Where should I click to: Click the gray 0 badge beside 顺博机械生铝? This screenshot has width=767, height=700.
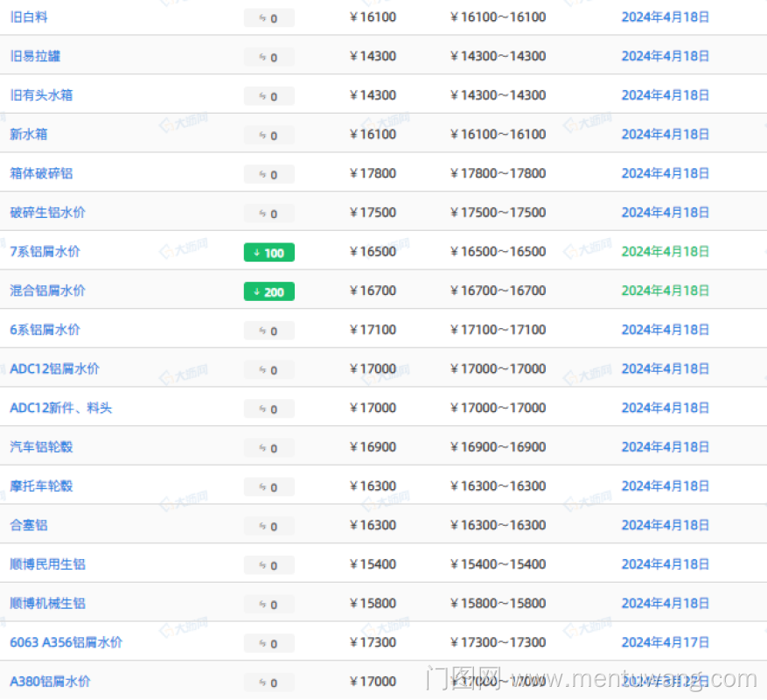pos(268,605)
